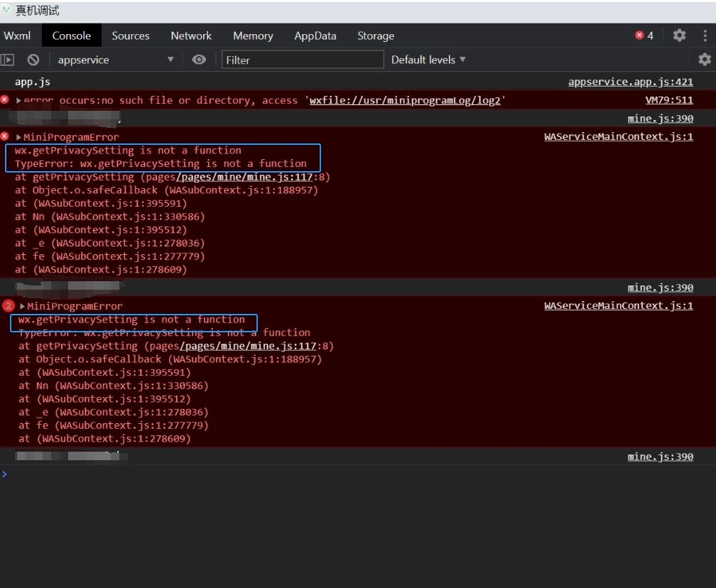Open the mine.js:390 link below log2 error
Image resolution: width=716 pixels, height=588 pixels.
click(x=661, y=119)
